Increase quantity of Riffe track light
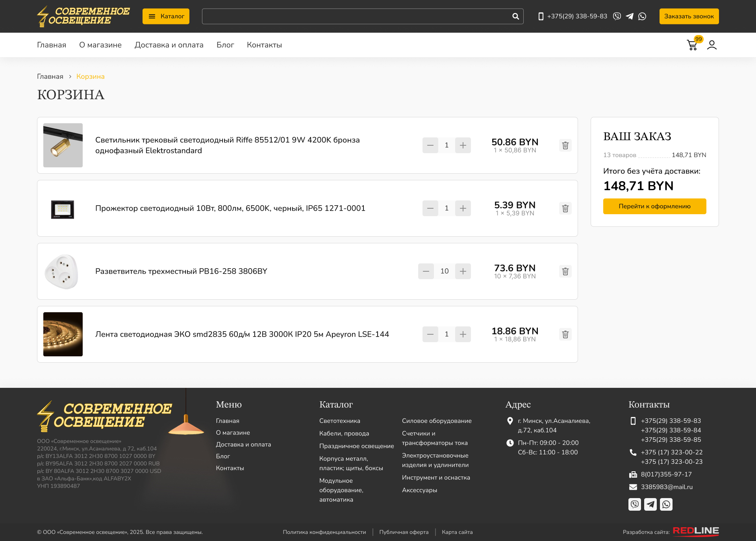 463,145
